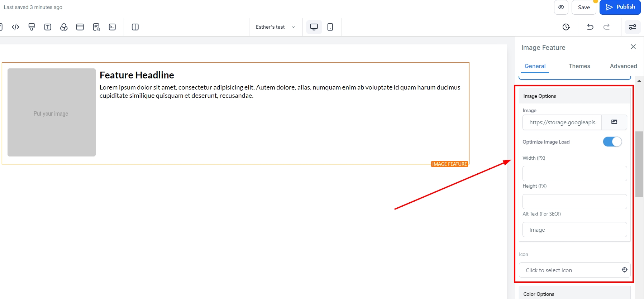The image size is (644, 299).
Task: Select the typography T icon
Action: tap(48, 27)
